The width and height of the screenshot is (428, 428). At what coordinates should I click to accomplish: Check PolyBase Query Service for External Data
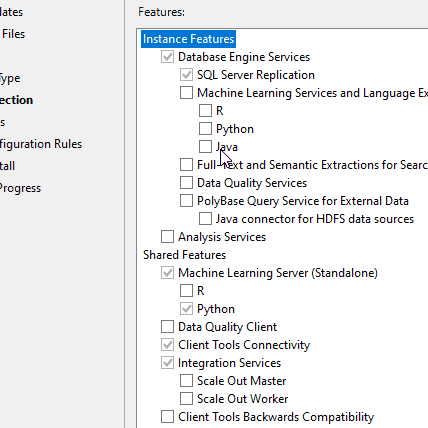186,201
